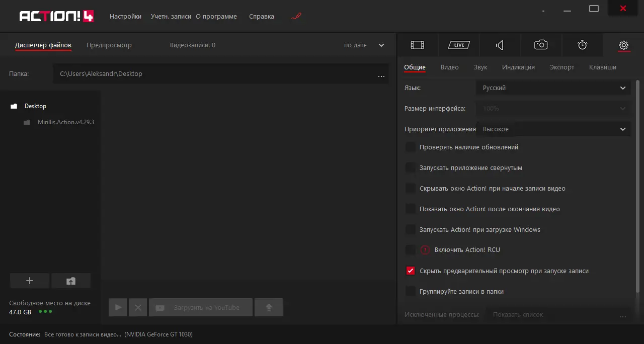Select Диспетчер файлов tab
The height and width of the screenshot is (344, 644).
(43, 45)
